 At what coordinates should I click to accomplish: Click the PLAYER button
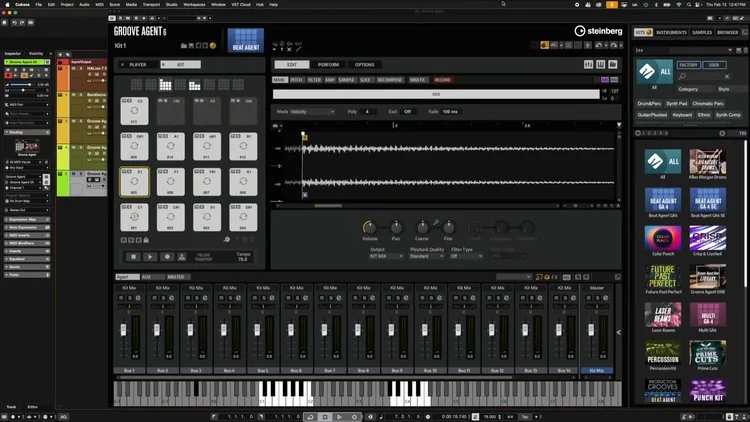(138, 65)
